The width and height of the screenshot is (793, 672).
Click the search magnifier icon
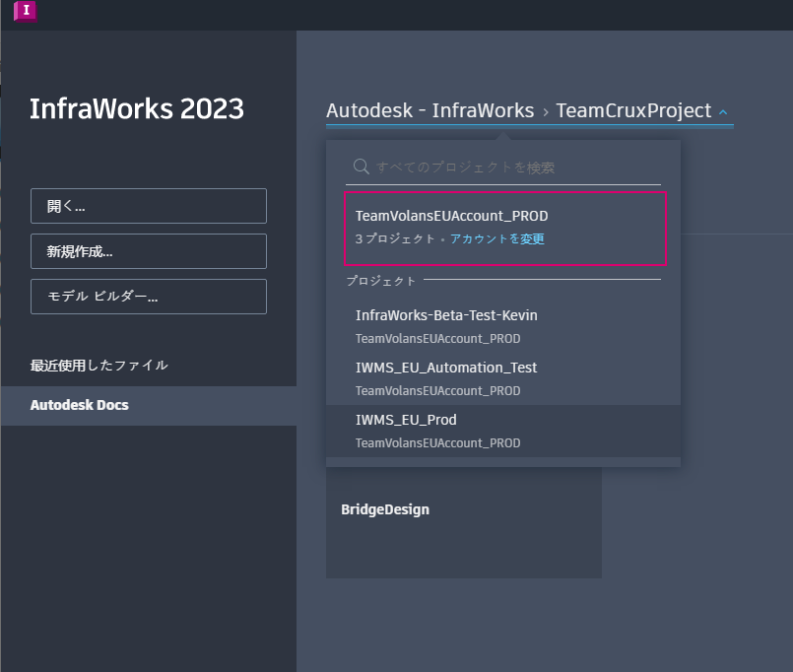362,167
